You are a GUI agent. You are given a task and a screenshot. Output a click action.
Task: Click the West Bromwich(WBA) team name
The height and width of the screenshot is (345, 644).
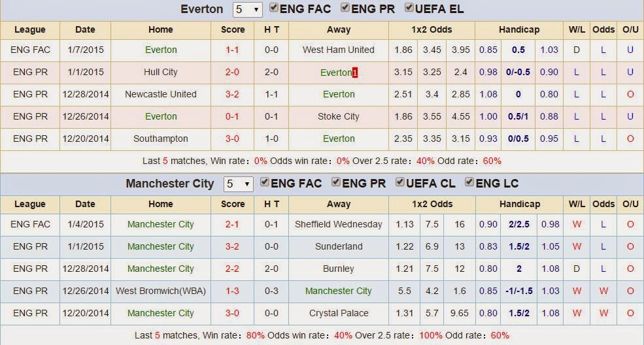tap(161, 291)
